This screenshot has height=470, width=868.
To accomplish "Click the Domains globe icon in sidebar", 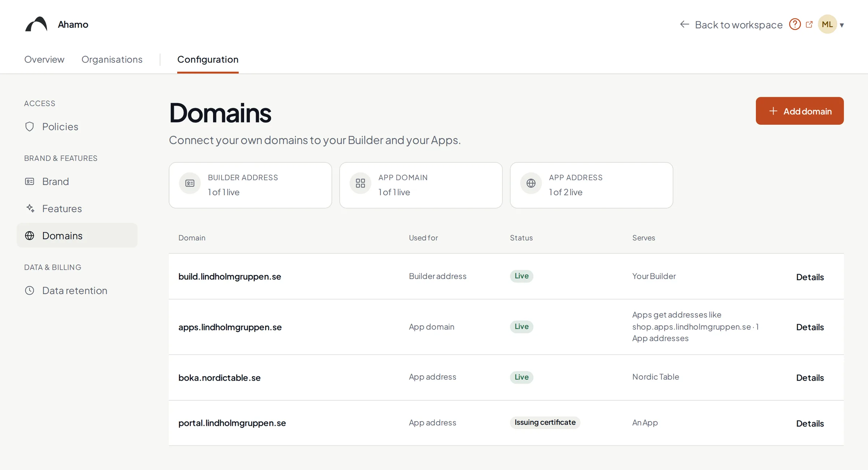I will coord(30,236).
